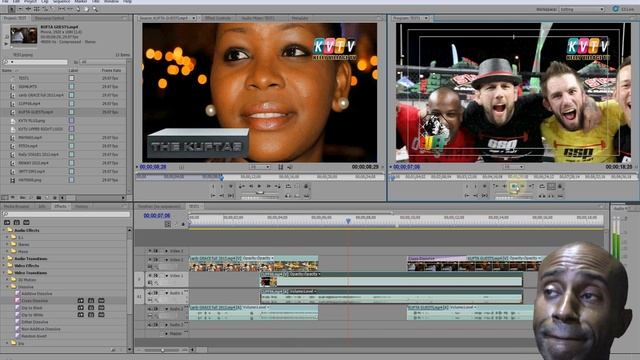This screenshot has height=360, width=640.
Task: Select the Track Select tool
Action: [x=20, y=9]
